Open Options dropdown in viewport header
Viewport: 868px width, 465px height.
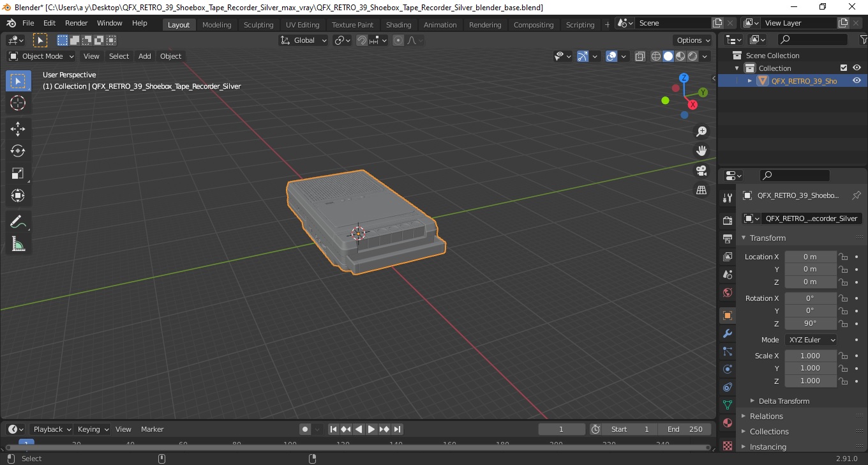pyautogui.click(x=694, y=40)
